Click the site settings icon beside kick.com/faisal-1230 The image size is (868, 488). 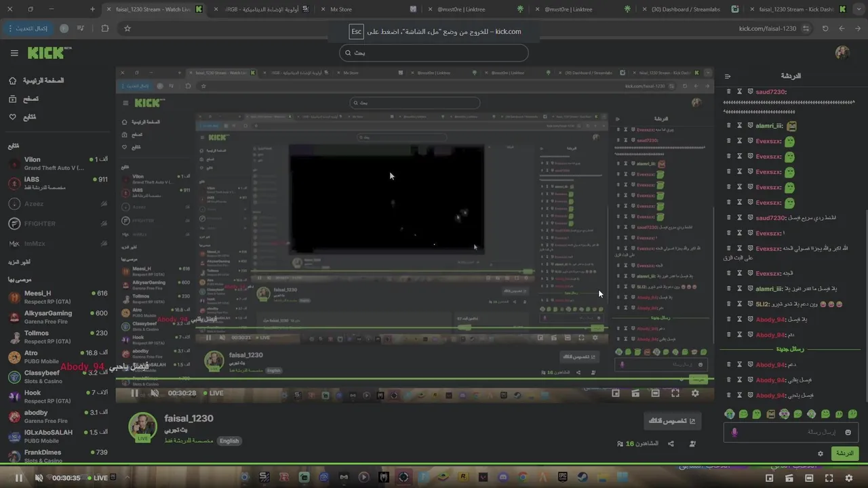click(806, 28)
